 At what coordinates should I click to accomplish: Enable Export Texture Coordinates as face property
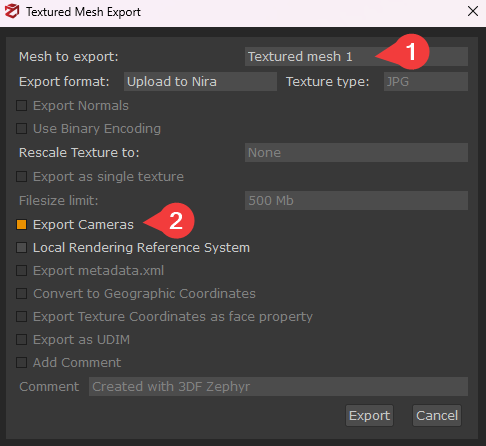pos(22,317)
